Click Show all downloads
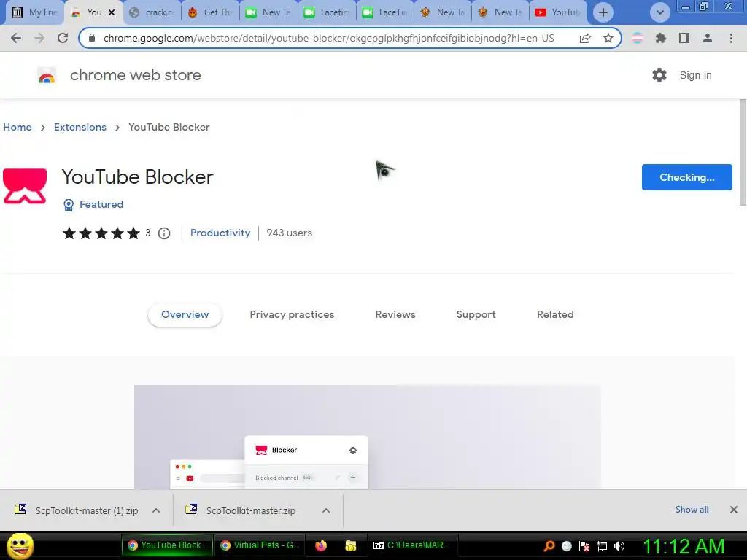Image resolution: width=747 pixels, height=560 pixels. click(692, 510)
